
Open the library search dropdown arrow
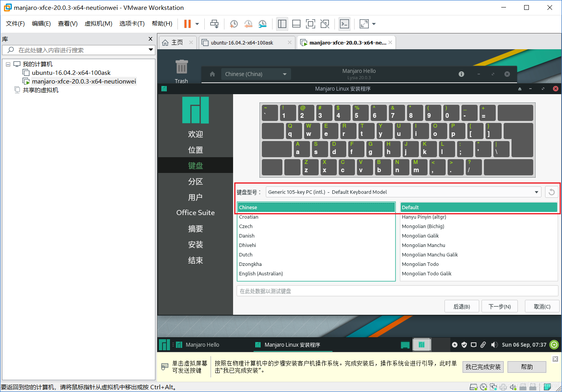tap(151, 50)
